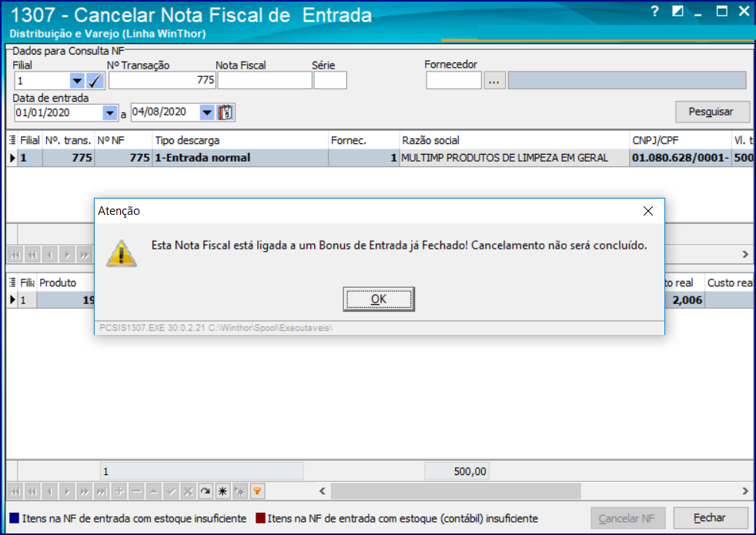Click the bottom navigator cancel (X) icon
Viewport: 756px width, 535px height.
[189, 492]
